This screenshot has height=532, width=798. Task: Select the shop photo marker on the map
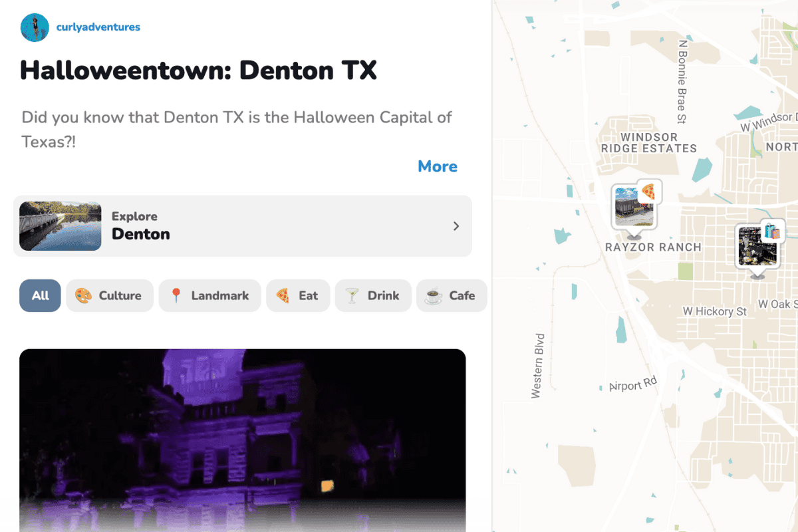tap(755, 247)
